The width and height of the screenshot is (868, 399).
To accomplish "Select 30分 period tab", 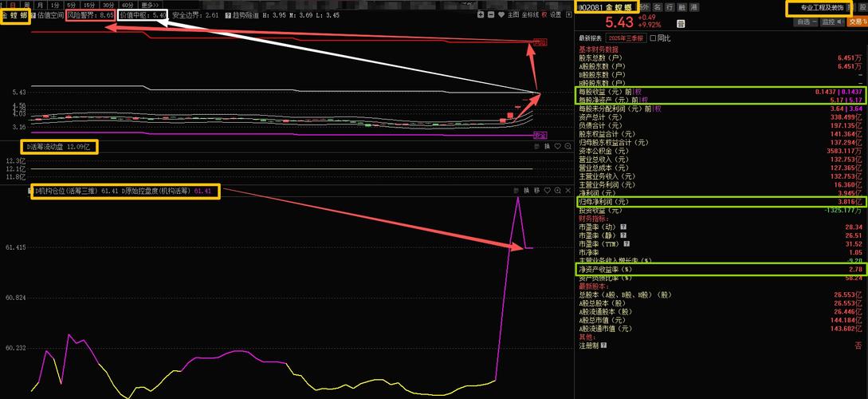I will pos(108,5).
